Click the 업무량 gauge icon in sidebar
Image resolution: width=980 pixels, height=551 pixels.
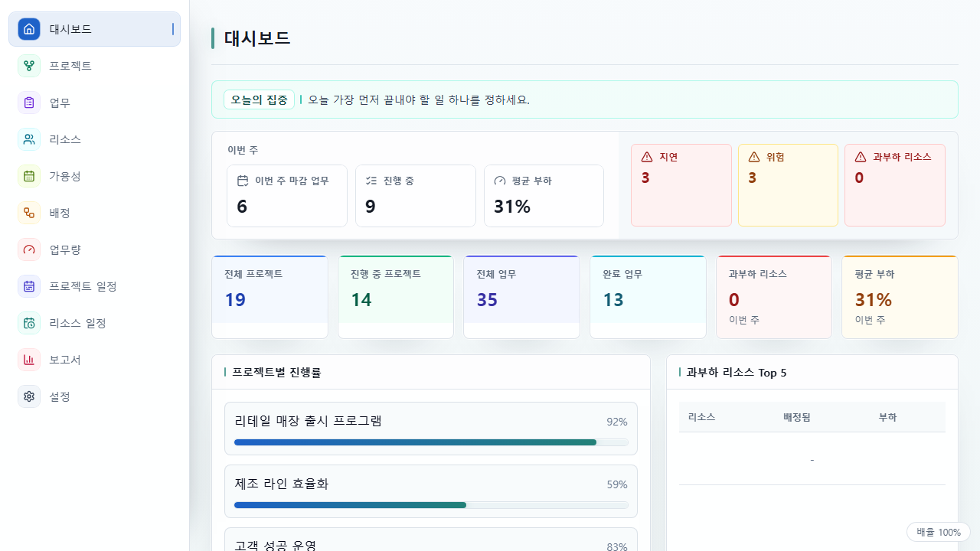[29, 249]
